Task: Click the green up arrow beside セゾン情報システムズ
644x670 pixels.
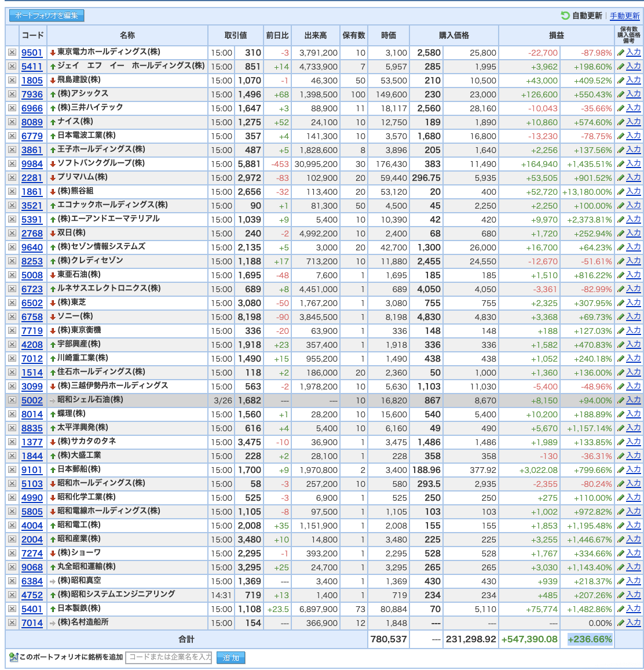Action: coord(53,247)
